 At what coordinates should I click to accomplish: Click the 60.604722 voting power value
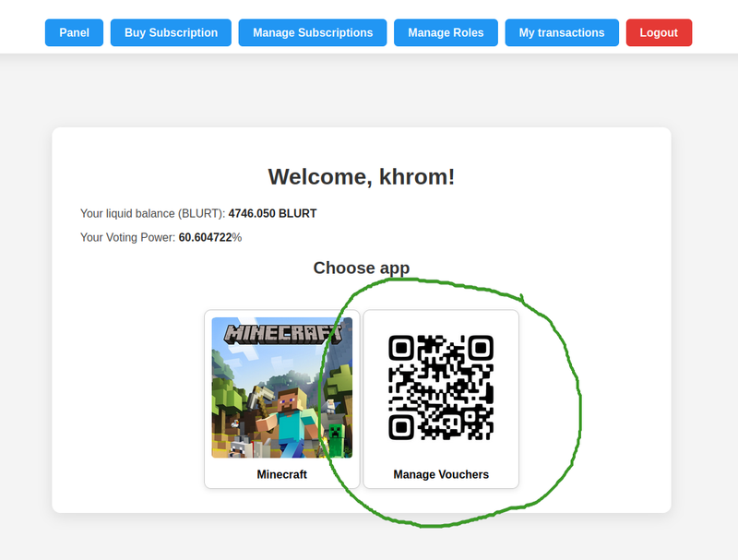click(205, 237)
